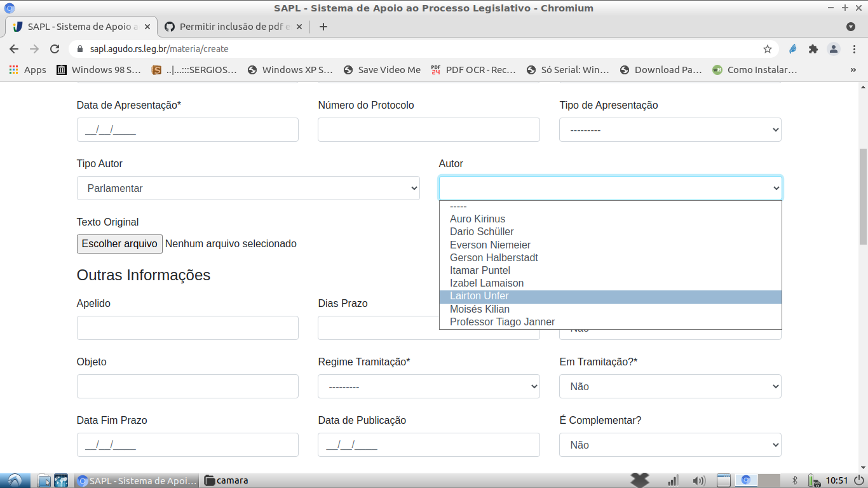Click the Apelido input field
868x488 pixels.
pos(187,328)
